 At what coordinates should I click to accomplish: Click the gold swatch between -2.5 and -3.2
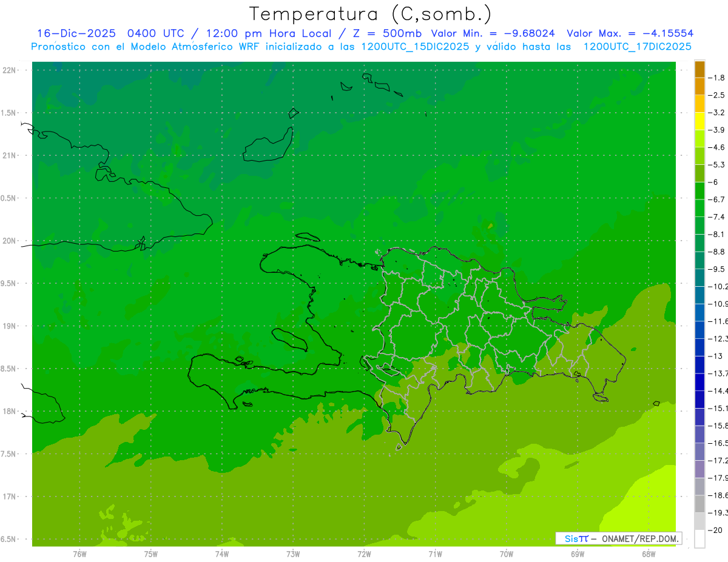pyautogui.click(x=699, y=104)
